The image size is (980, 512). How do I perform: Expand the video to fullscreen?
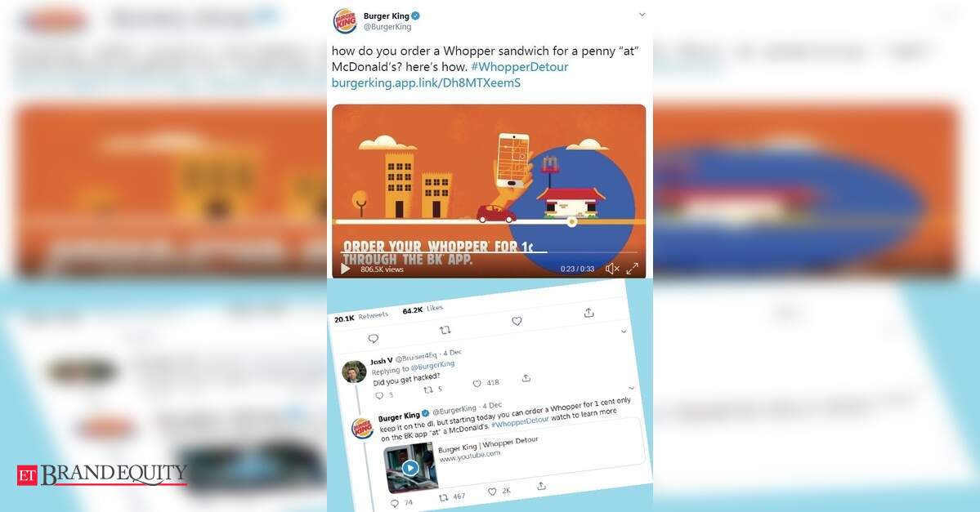click(633, 269)
